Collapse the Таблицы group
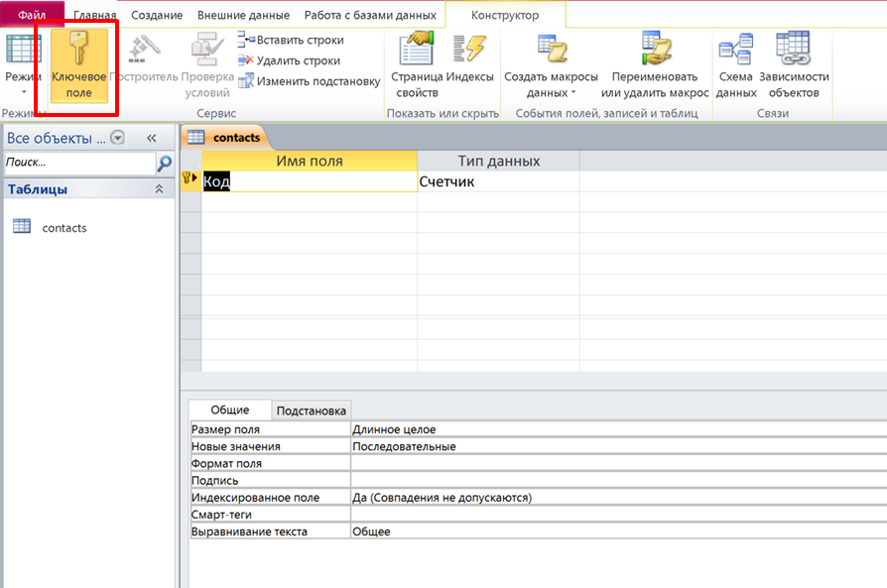 [x=158, y=189]
